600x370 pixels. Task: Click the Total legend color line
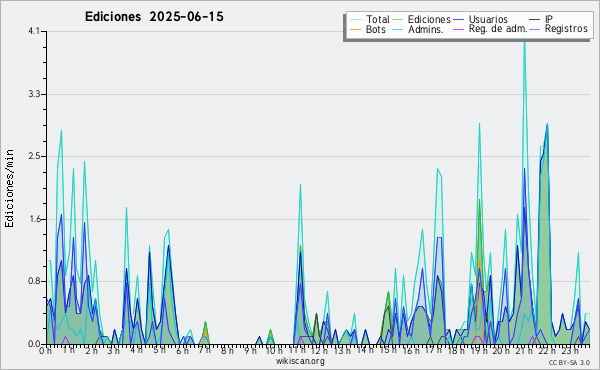[356, 19]
